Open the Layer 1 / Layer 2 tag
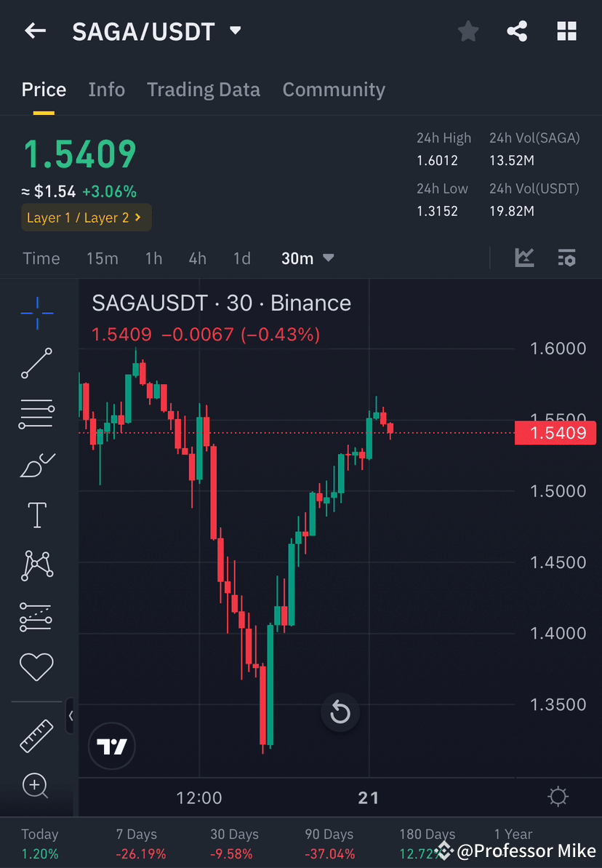 click(x=86, y=217)
